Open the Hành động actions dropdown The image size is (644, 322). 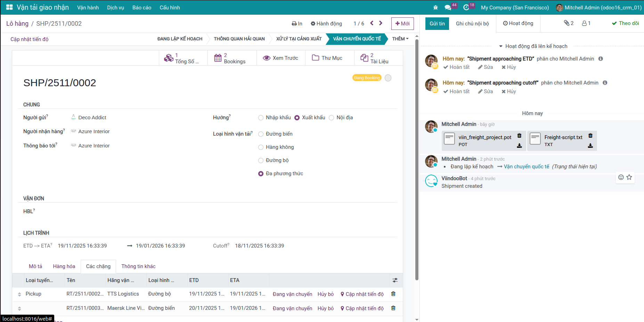(326, 24)
